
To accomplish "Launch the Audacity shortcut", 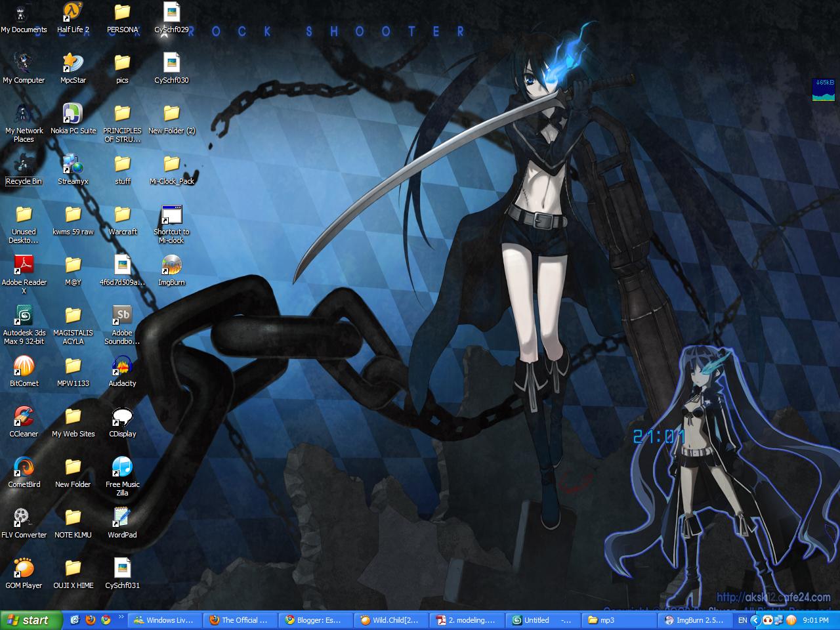I will 122,372.
